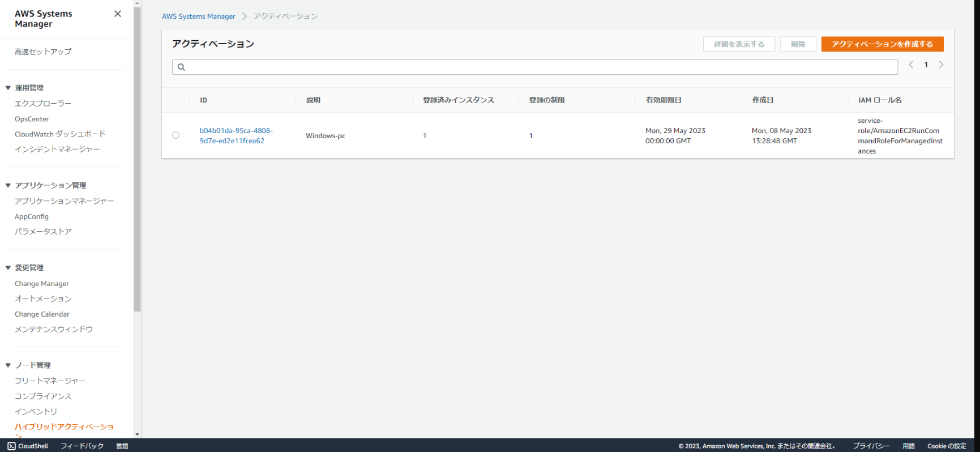Collapse the ノード管理 section

click(x=8, y=365)
